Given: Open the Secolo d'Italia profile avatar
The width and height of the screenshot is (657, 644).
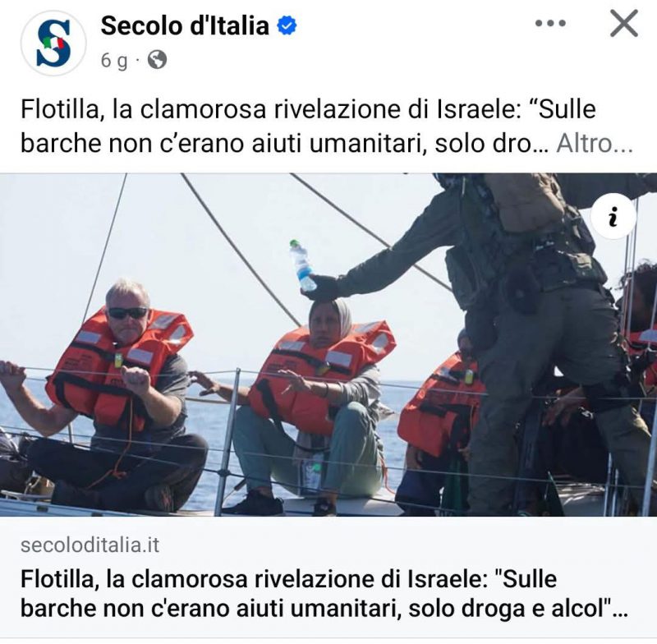Looking at the screenshot, I should (53, 44).
